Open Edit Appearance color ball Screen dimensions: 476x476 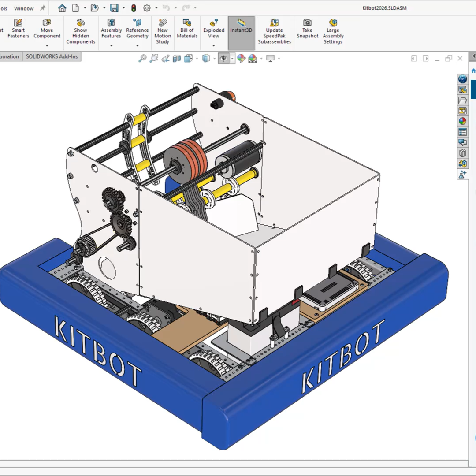click(242, 58)
